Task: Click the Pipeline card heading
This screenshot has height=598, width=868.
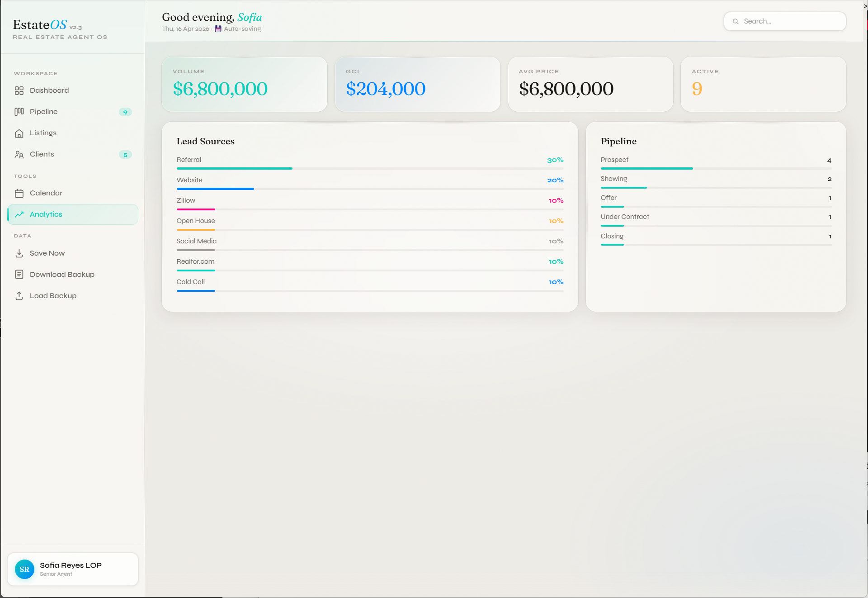Action: point(618,141)
